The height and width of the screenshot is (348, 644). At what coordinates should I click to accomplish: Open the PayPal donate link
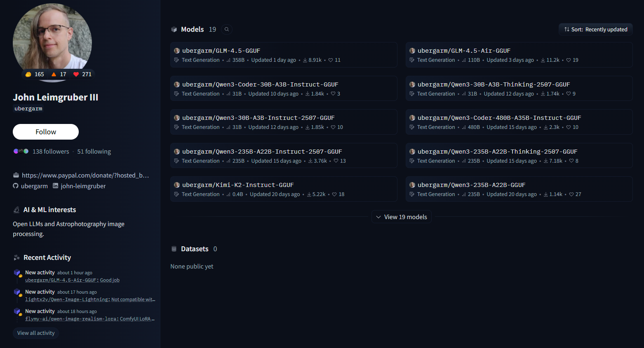(85, 175)
